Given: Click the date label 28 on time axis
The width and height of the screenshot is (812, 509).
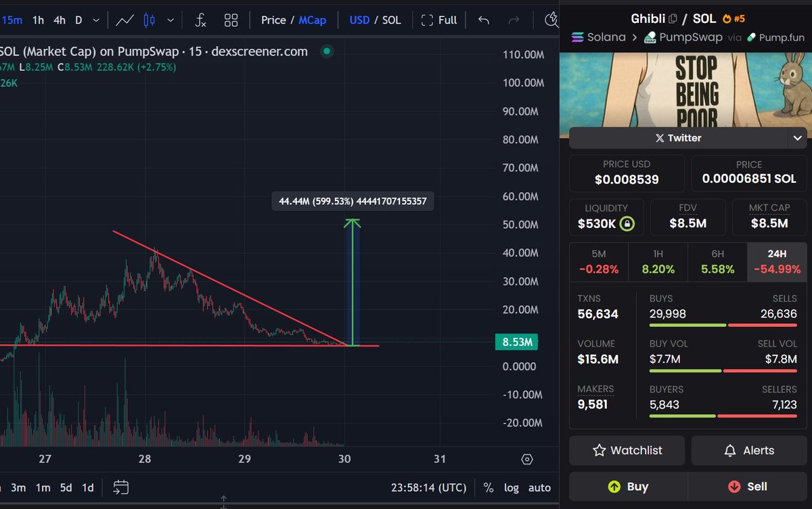Looking at the screenshot, I should [x=145, y=459].
